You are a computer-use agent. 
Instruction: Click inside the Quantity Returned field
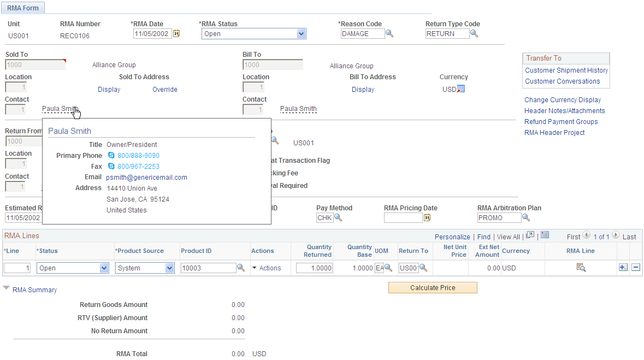315,268
